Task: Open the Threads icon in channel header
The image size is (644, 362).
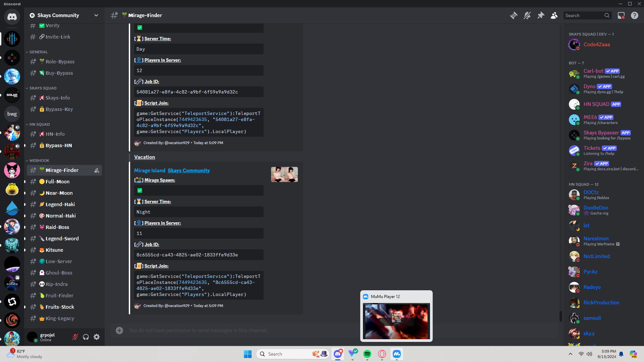Action: tap(514, 15)
